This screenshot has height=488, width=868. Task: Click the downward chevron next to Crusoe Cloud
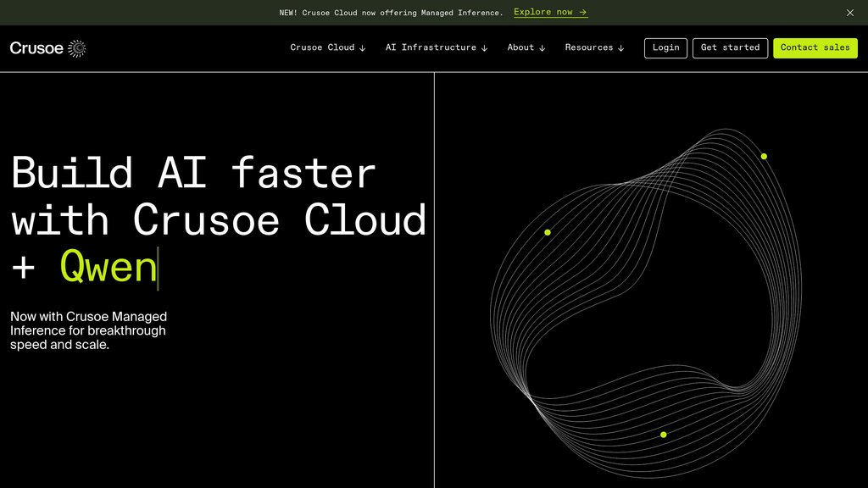[361, 47]
